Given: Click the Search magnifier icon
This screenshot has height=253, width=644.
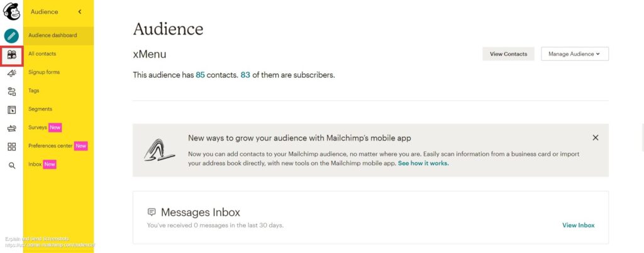Looking at the screenshot, I should click(x=12, y=166).
